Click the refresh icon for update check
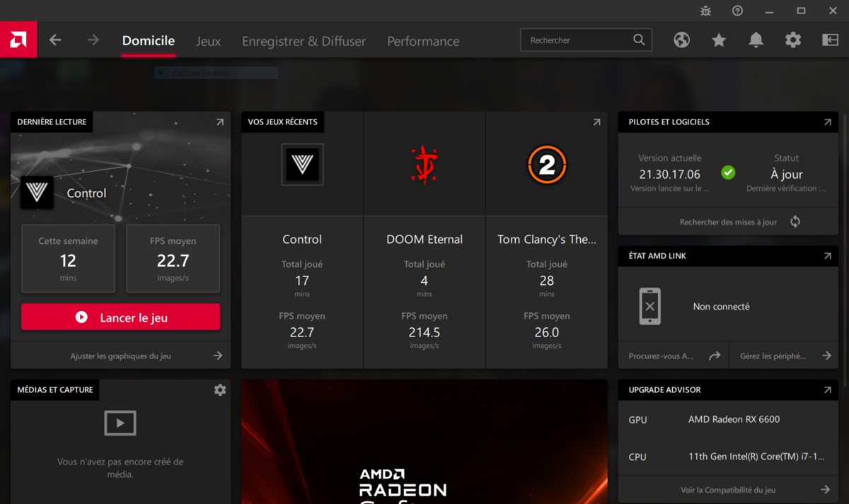The image size is (849, 504). tap(795, 222)
